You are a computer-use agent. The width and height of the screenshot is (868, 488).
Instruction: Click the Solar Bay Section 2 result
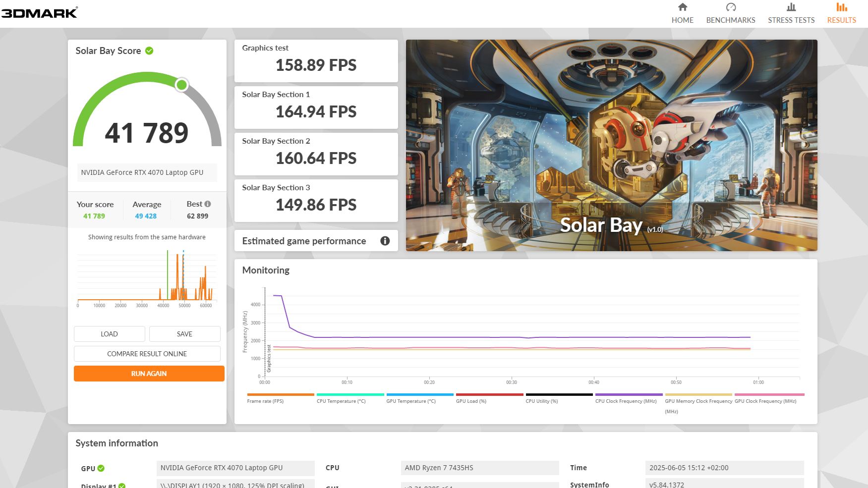coord(316,154)
